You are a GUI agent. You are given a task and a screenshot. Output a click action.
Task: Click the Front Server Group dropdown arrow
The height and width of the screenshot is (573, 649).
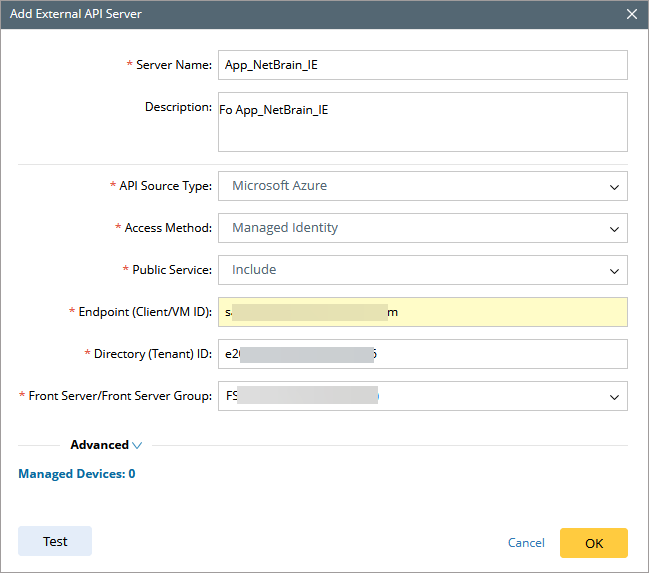click(x=613, y=397)
